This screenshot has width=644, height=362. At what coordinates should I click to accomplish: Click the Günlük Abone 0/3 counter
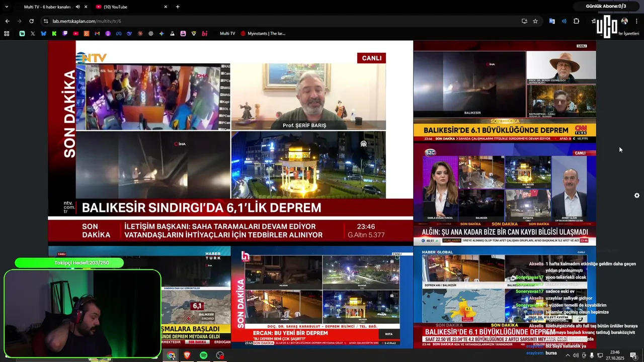coord(606,6)
